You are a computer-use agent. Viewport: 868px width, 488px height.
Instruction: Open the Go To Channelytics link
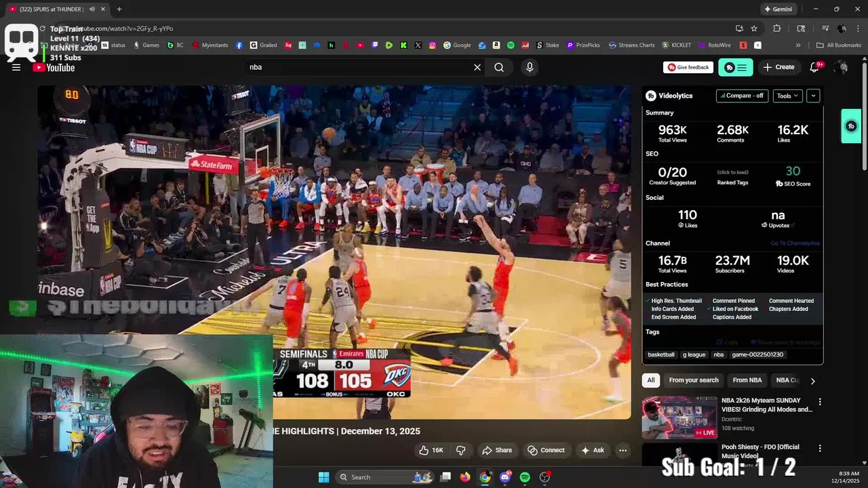tap(795, 243)
